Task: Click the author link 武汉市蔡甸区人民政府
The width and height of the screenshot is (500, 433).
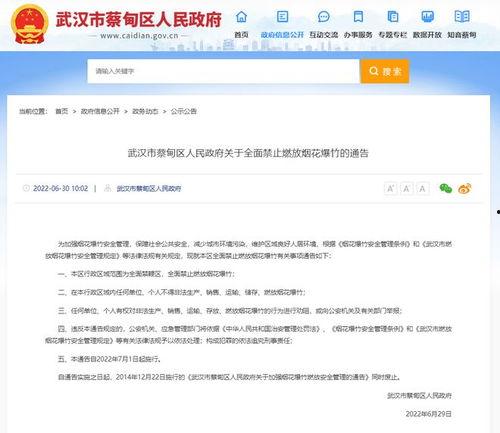Action: 149,189
